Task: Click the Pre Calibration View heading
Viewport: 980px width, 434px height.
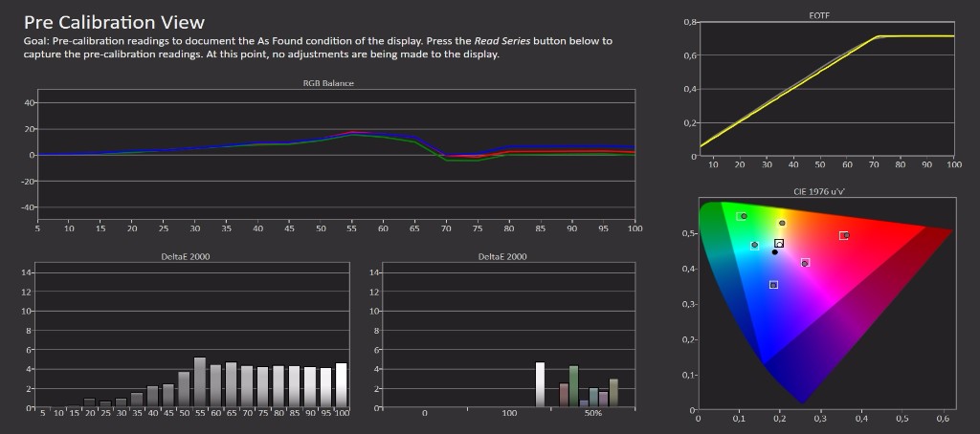Action: coord(114,21)
